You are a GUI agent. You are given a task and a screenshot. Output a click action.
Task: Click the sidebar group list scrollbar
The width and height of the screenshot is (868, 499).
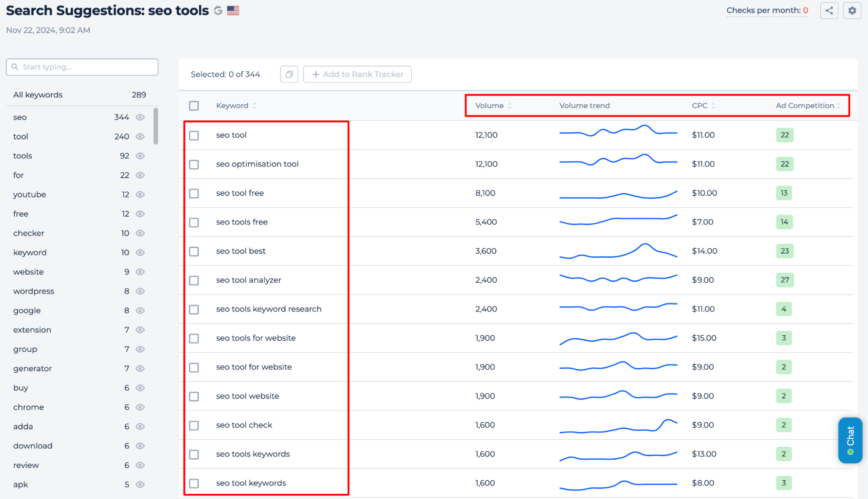coord(155,126)
